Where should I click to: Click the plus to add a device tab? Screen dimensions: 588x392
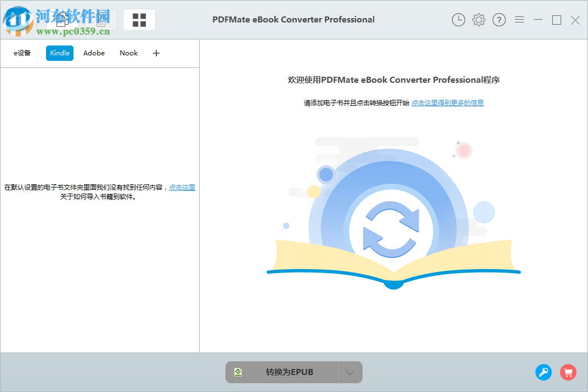[156, 53]
